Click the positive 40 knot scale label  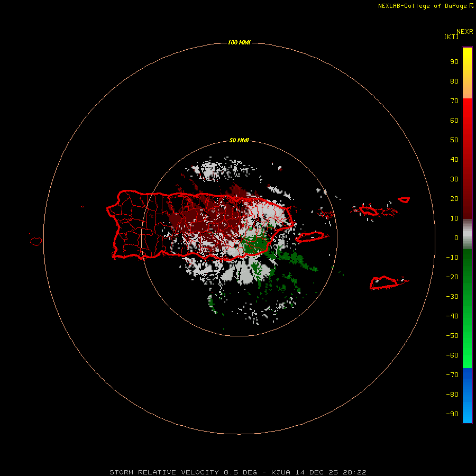pyautogui.click(x=454, y=159)
